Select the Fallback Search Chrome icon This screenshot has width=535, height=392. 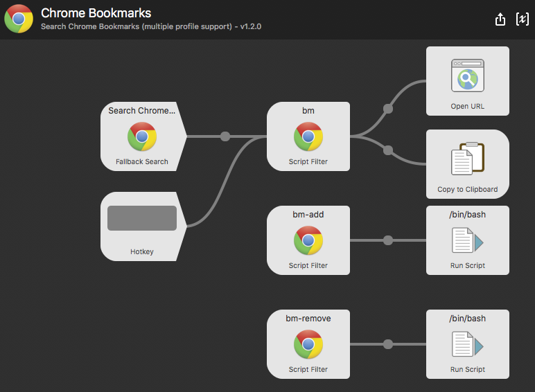tap(142, 137)
